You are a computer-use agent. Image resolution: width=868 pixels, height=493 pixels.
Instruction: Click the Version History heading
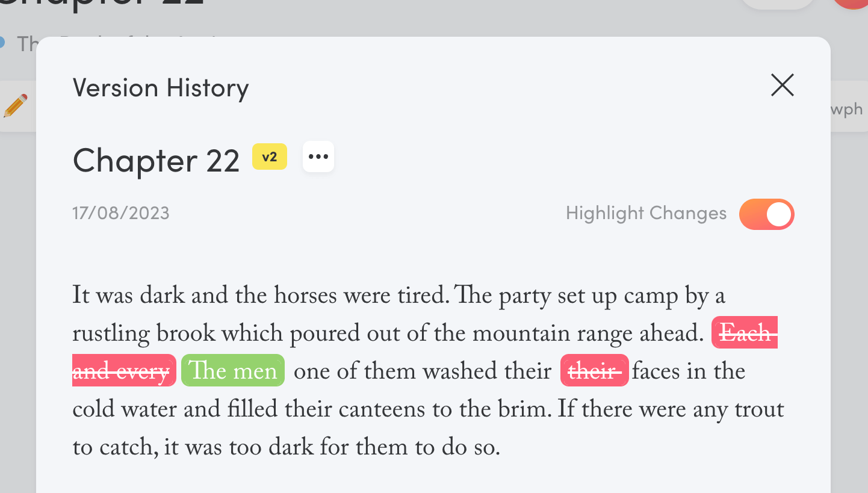(x=161, y=88)
